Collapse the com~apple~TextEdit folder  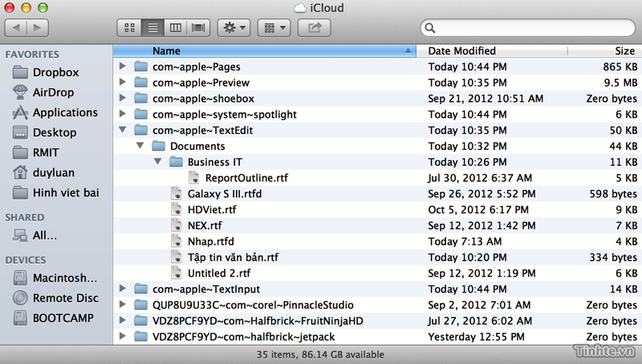(x=122, y=130)
